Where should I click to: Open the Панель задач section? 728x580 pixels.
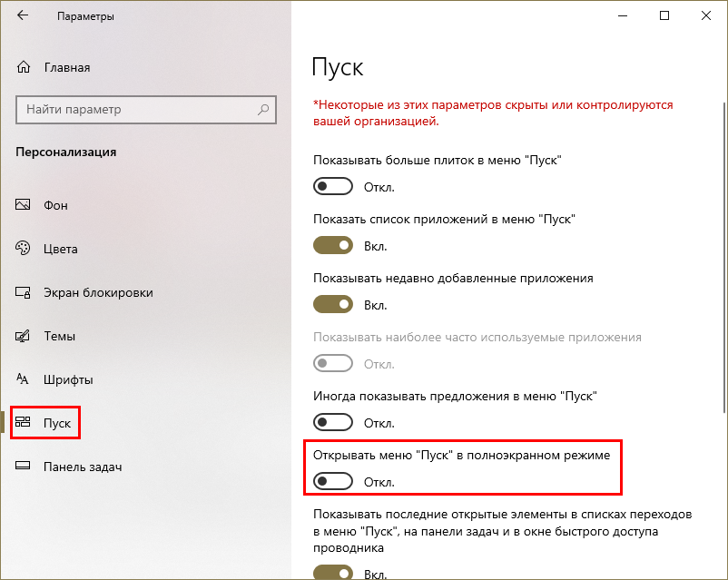click(x=82, y=467)
